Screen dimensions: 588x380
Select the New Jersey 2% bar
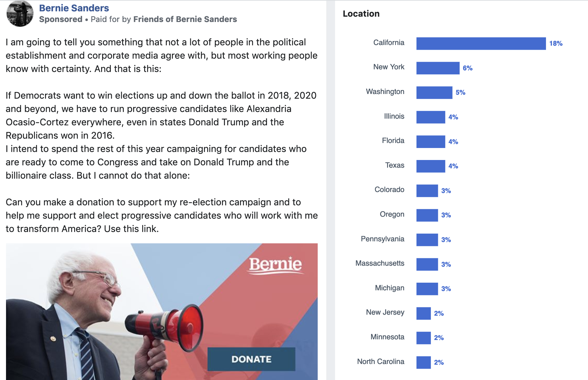[423, 313]
